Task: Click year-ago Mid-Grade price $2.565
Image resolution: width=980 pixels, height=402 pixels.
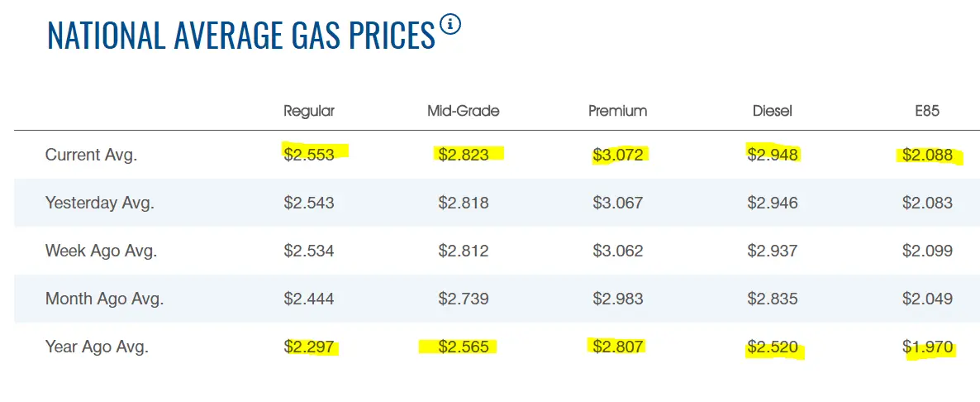Action: point(464,347)
